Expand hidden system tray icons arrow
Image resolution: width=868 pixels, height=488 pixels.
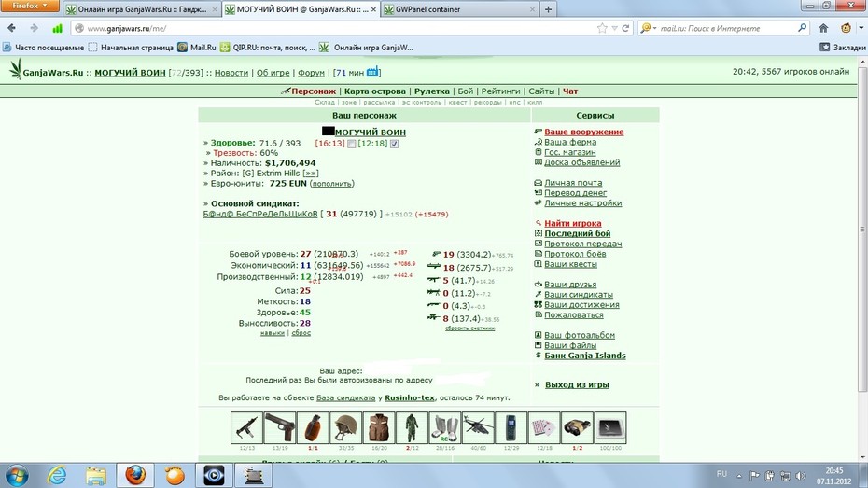coord(739,475)
